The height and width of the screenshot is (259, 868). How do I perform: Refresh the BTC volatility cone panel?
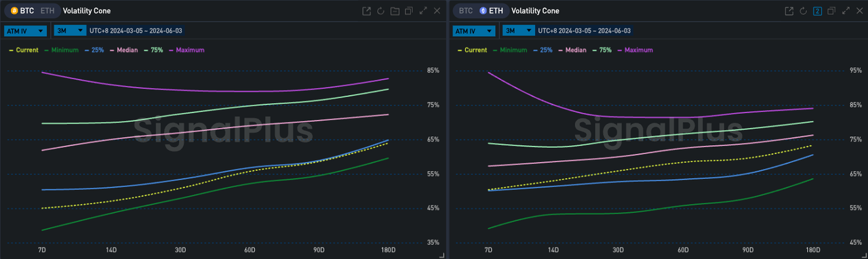point(380,11)
